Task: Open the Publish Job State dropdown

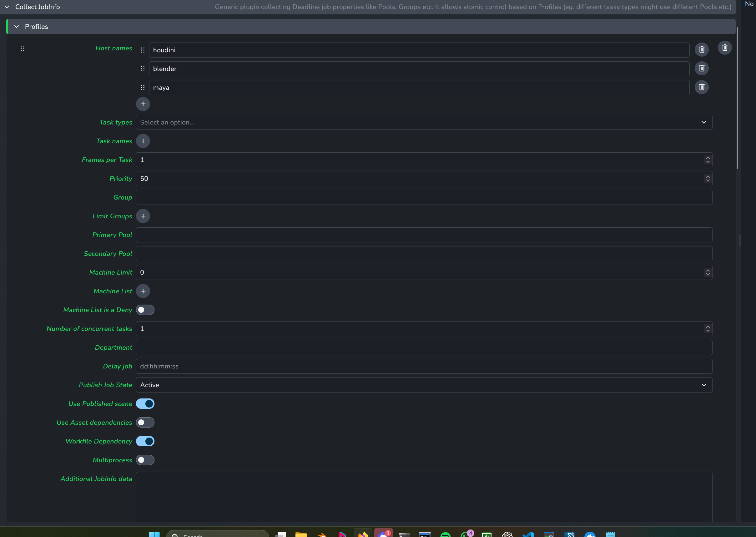Action: tap(424, 385)
